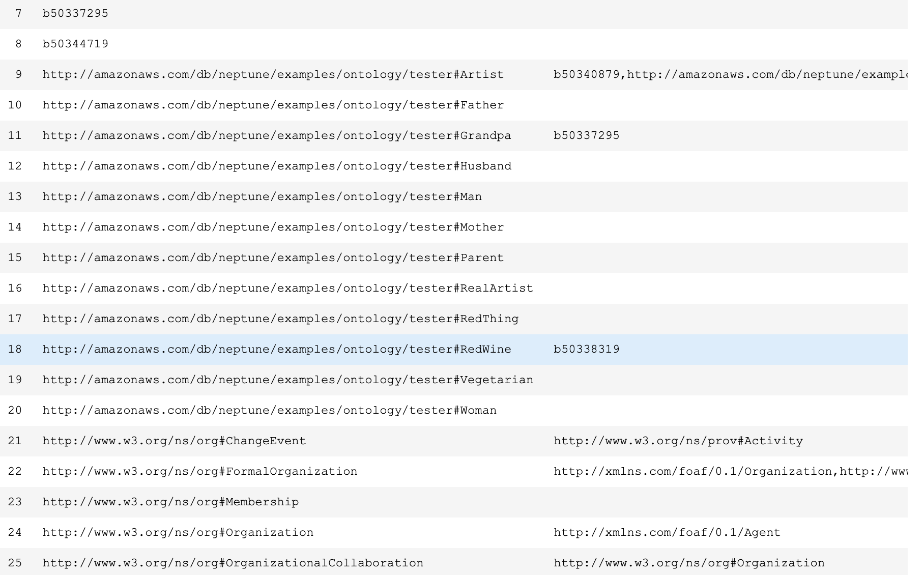This screenshot has width=924, height=575.
Task: Select the org#ChangeEvent URL cell
Action: pyautogui.click(x=174, y=441)
